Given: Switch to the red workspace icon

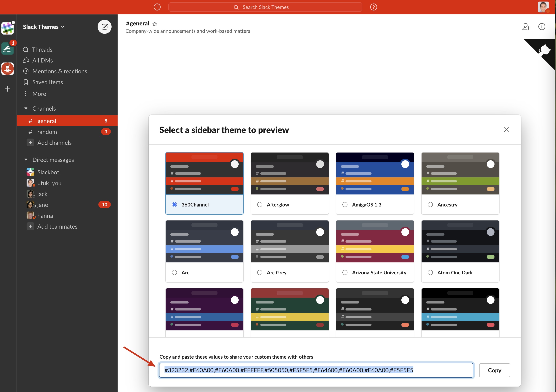Looking at the screenshot, I should coord(8,69).
